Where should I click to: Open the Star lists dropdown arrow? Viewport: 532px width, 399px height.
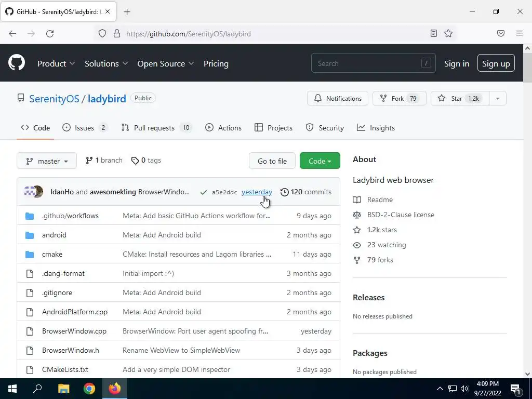coord(497,98)
